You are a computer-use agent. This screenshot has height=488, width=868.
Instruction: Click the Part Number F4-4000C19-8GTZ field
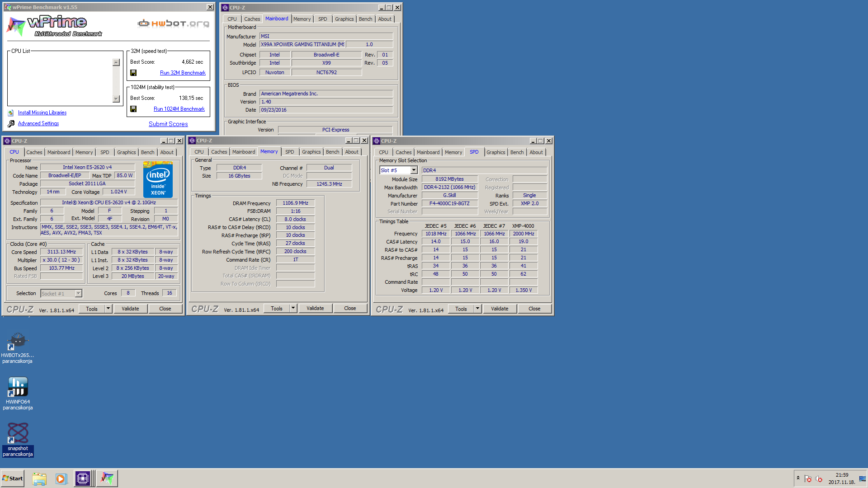click(x=449, y=203)
